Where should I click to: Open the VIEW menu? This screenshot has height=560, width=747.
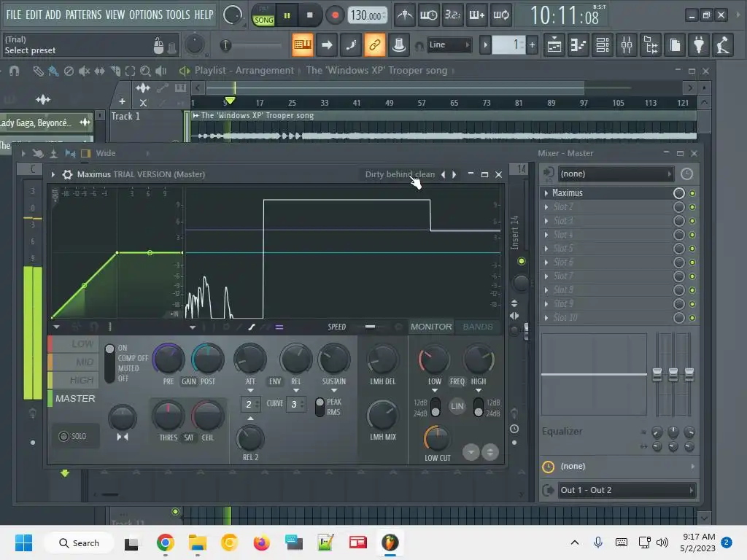115,15
